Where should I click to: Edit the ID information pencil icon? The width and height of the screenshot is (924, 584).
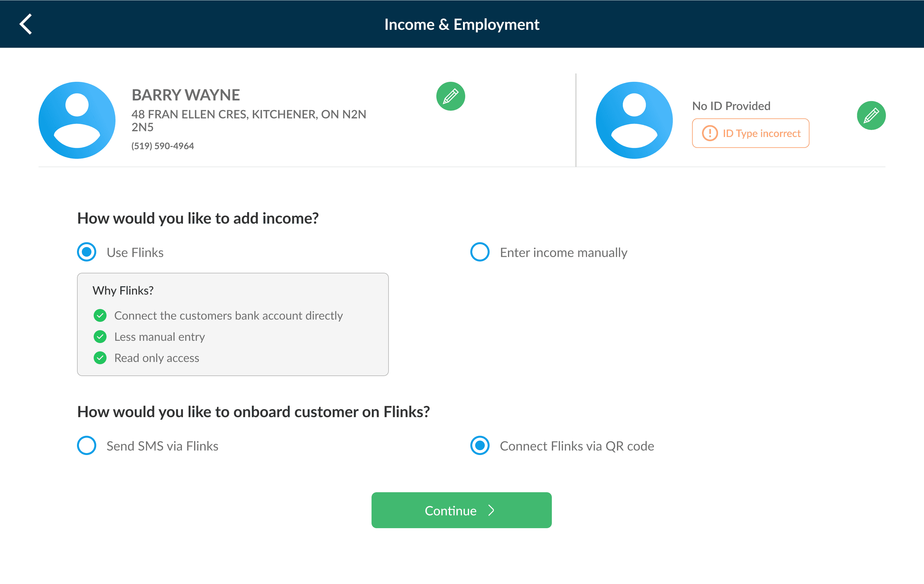(871, 116)
